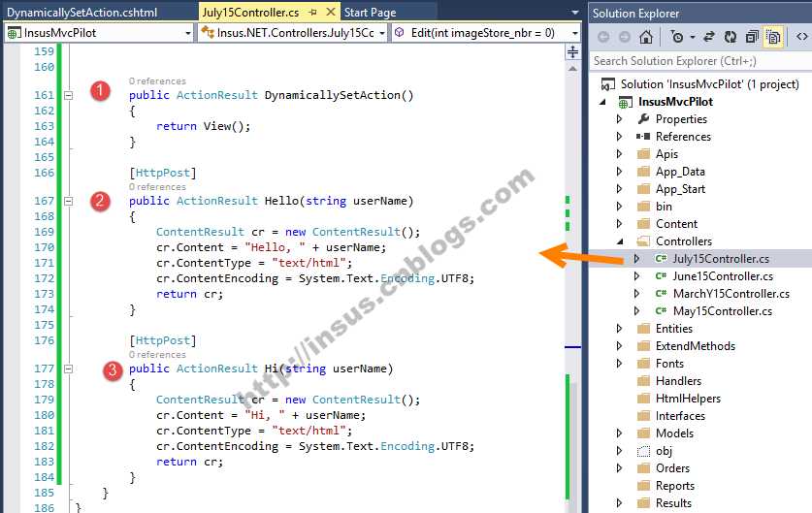Click the Controllers open-folder icon
Viewport: 812px width, 513px height.
pyautogui.click(x=644, y=241)
